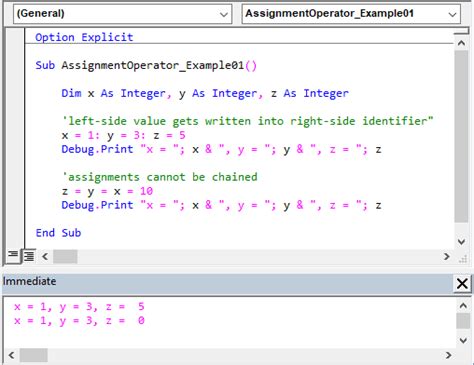Click code editor horizontal scrollbar thumb
This screenshot has height=365, width=474.
[65, 256]
